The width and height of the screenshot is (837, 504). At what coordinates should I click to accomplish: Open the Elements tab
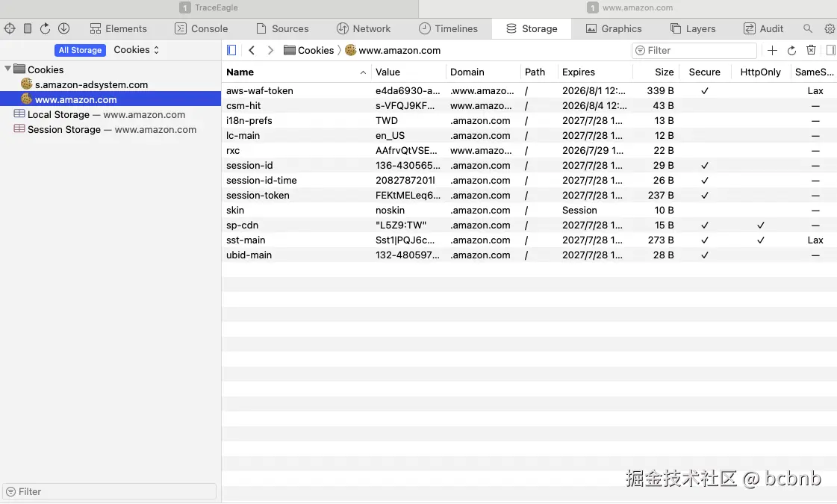118,29
